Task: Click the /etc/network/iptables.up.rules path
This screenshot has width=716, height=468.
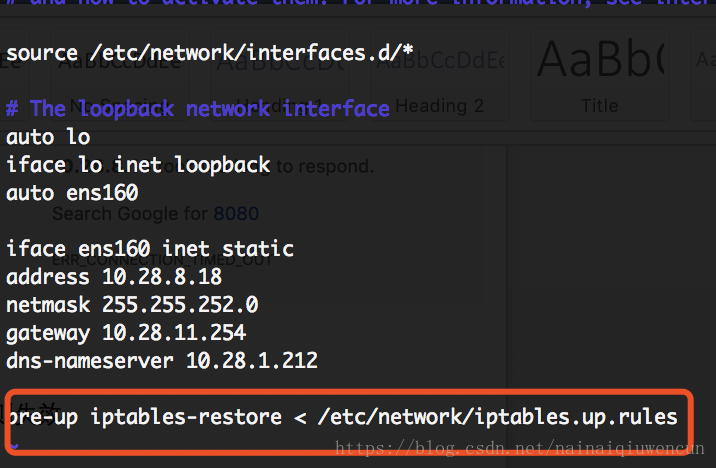Action: coord(497,416)
